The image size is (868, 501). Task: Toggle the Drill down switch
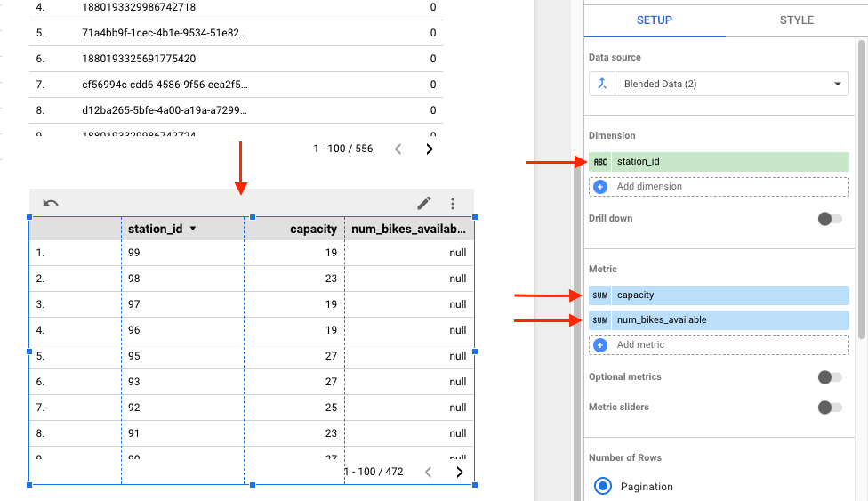[829, 219]
